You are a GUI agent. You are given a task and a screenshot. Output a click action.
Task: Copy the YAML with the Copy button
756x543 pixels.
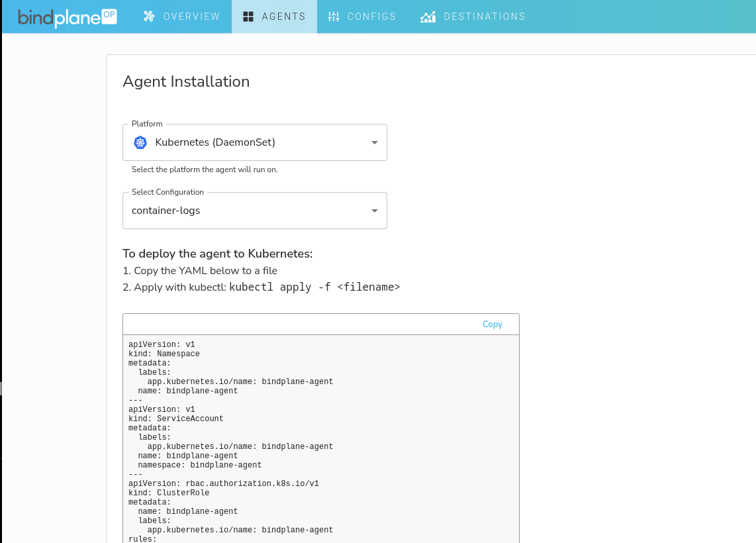493,324
